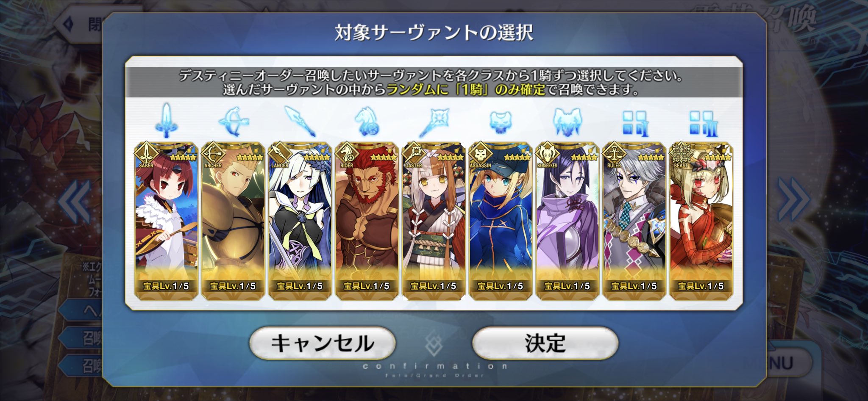
Task: Select the Saber class sword icon
Action: click(166, 121)
